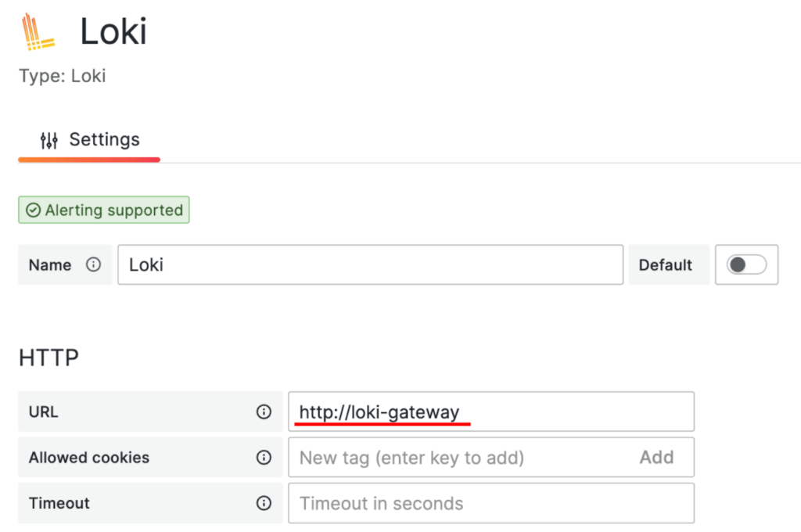Click the Timeout info icon
Viewport: 801px width, 532px height.
point(264,503)
